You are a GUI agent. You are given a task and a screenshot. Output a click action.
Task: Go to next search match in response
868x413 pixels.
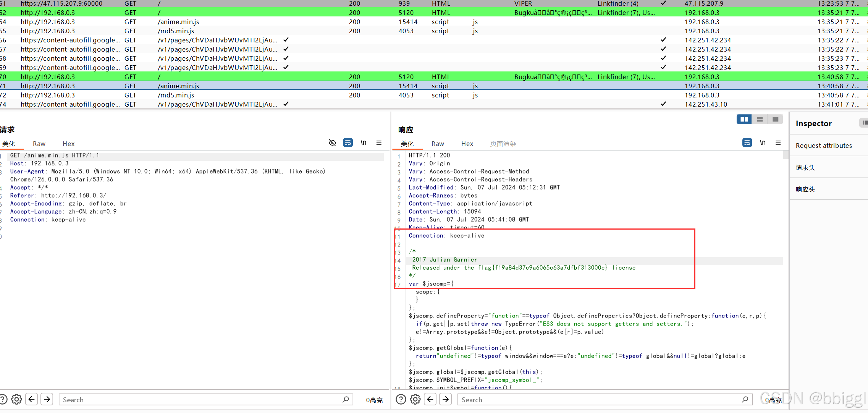click(x=446, y=400)
